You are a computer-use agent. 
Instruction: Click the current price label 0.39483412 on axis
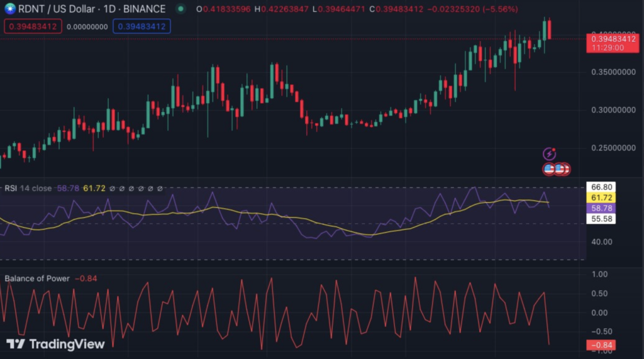coord(613,43)
